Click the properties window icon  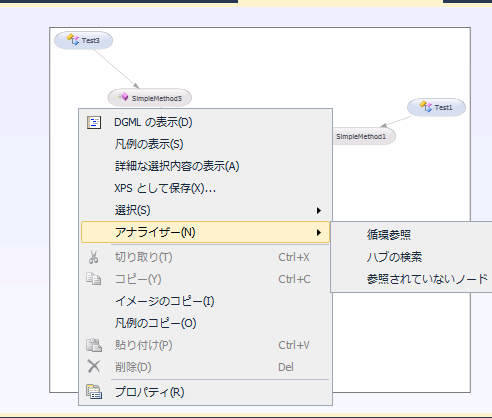(x=94, y=392)
